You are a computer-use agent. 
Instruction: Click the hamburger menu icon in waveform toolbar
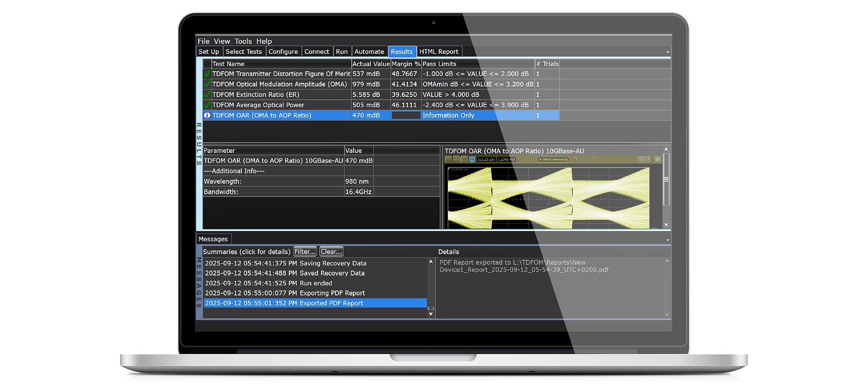(658, 159)
